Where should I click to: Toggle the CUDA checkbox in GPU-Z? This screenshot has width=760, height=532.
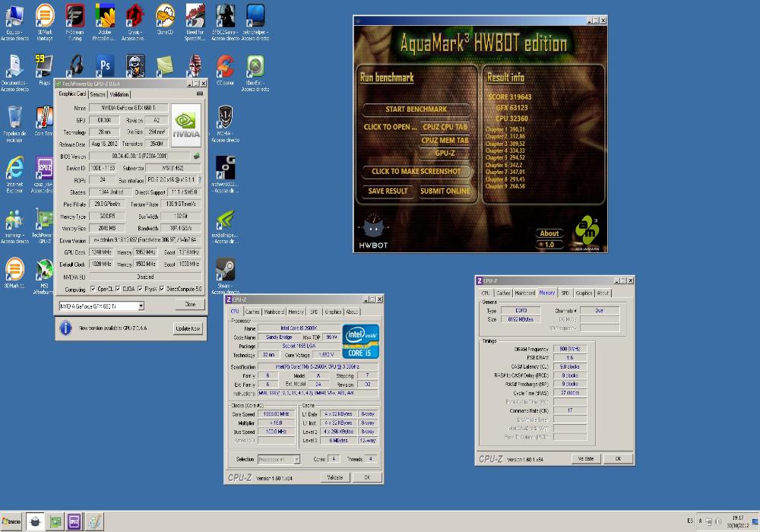118,289
